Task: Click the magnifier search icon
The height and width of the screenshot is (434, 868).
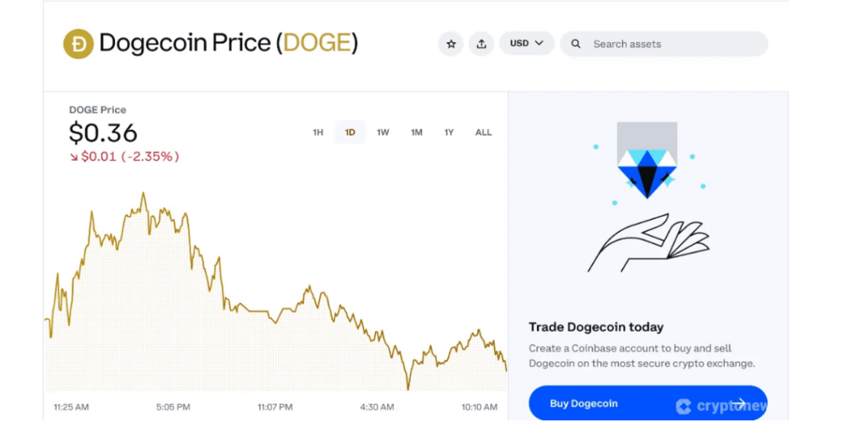Action: coord(576,43)
